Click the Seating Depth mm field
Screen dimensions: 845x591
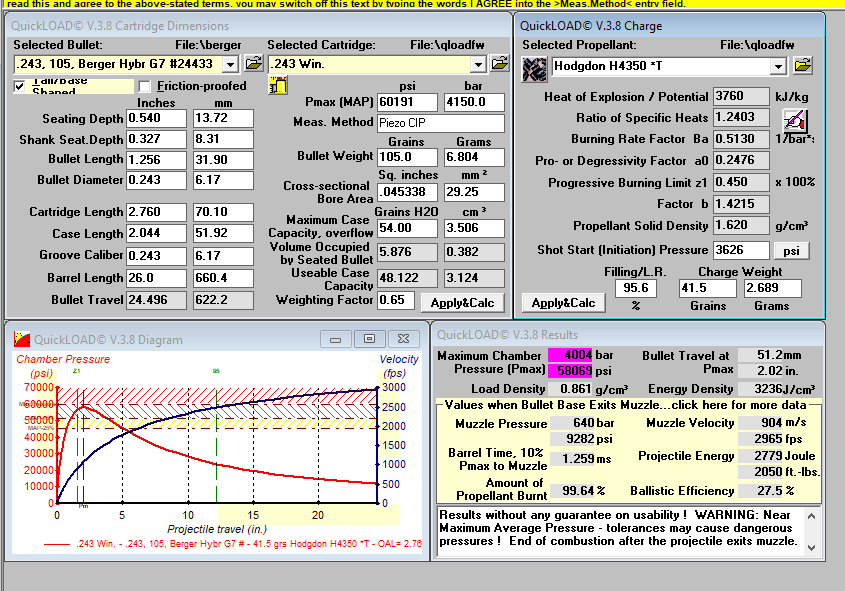223,118
